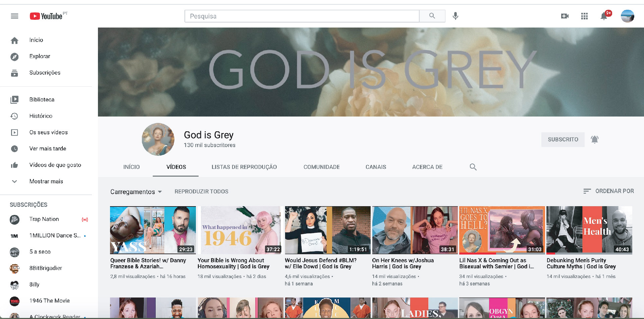Click 130 mil subscritores text
The image size is (644, 319).
(210, 145)
